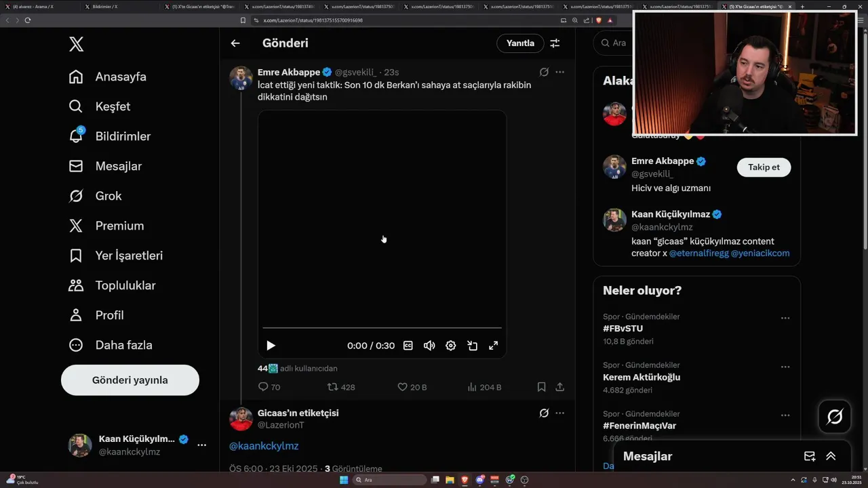
Task: Like the post with 20 B likes
Action: click(412, 387)
